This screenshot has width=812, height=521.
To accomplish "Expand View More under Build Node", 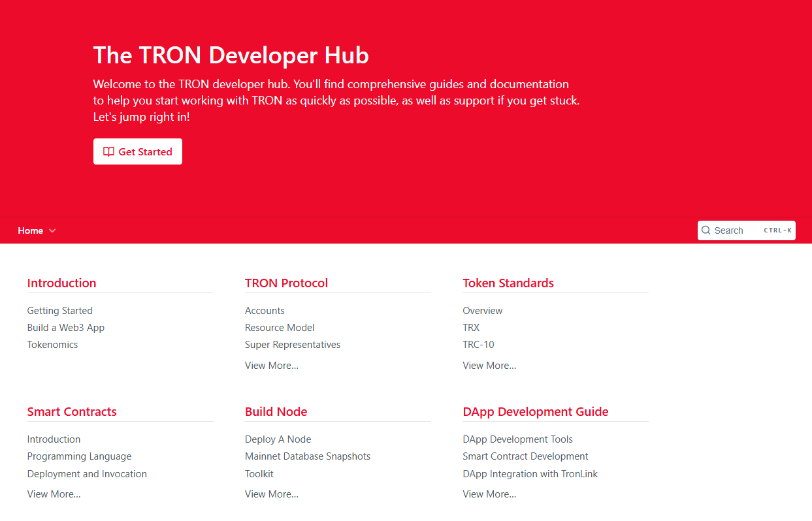I will pyautogui.click(x=272, y=494).
